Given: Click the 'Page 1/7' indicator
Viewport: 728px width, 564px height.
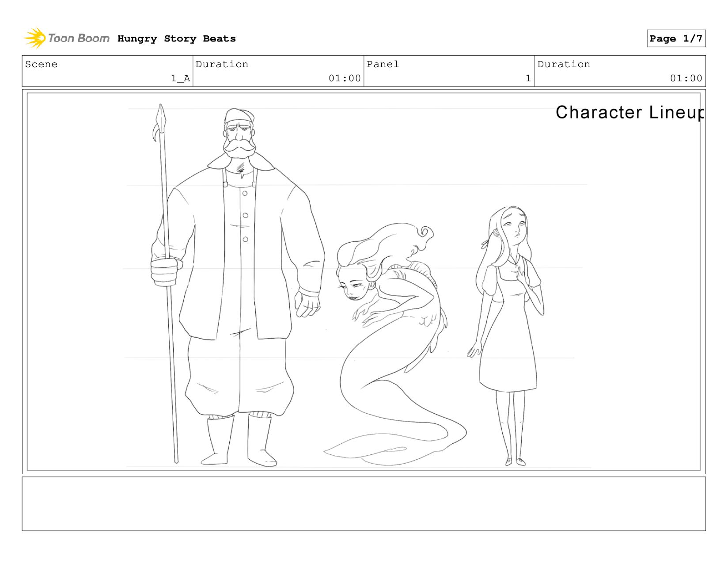Looking at the screenshot, I should (676, 38).
